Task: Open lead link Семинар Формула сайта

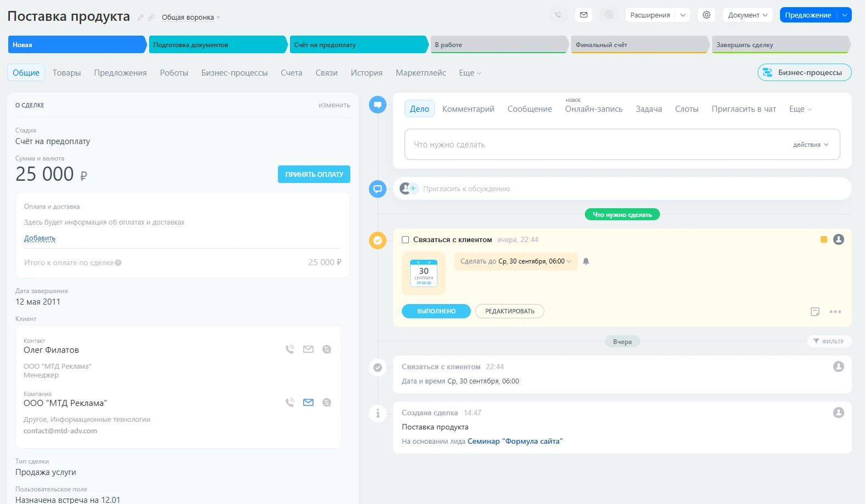Action: click(515, 441)
